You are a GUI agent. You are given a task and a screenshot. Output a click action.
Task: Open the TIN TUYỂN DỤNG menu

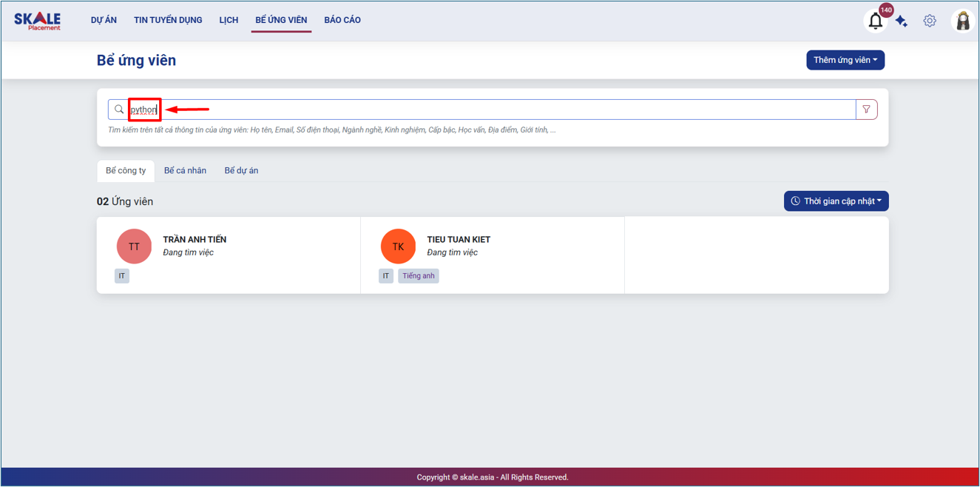[168, 20]
